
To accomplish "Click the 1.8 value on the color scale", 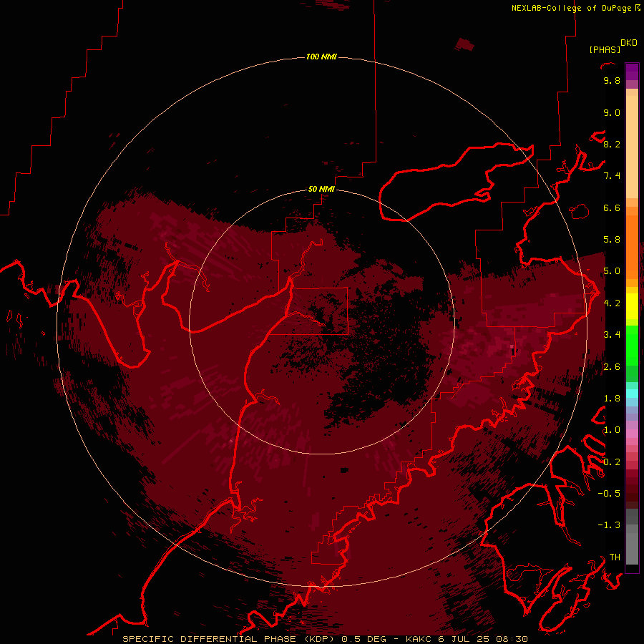I will click(612, 399).
